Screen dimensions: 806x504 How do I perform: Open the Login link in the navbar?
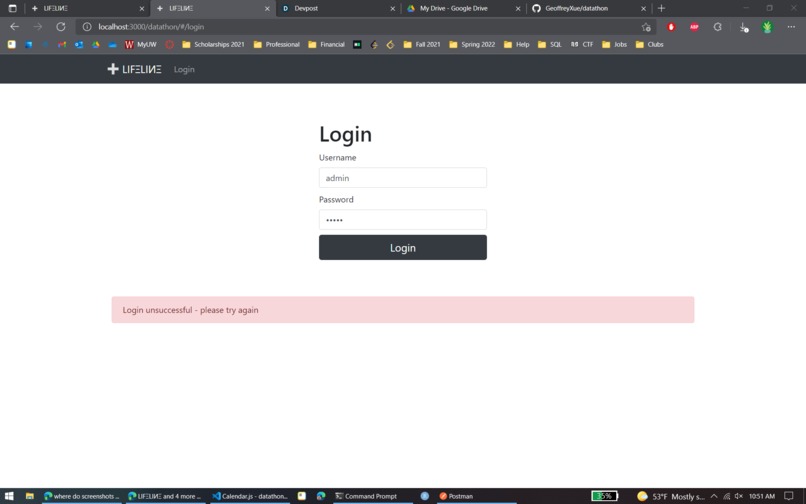coord(184,69)
